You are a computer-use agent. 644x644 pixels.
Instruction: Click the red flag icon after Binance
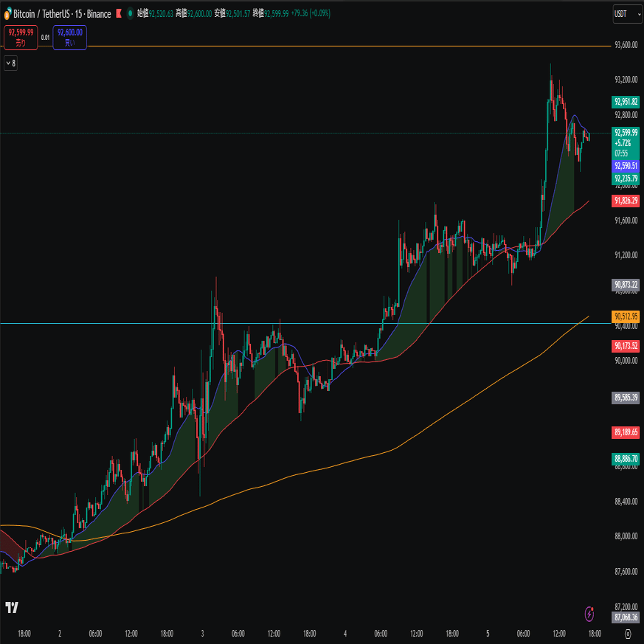[x=119, y=14]
